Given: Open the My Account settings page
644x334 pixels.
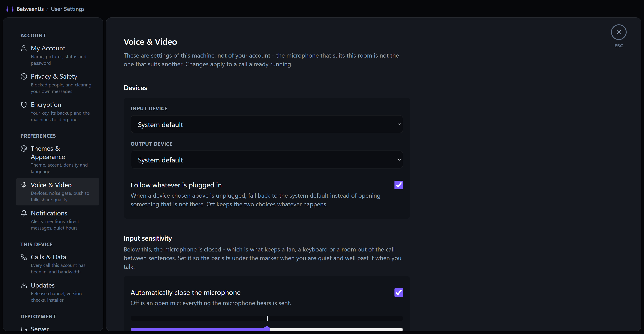Looking at the screenshot, I should 58,55.
